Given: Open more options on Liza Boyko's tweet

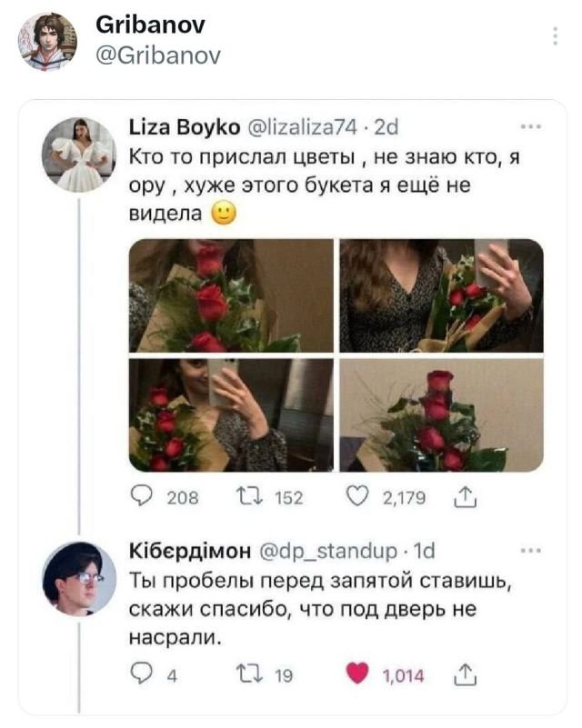Looking at the screenshot, I should coord(531,127).
